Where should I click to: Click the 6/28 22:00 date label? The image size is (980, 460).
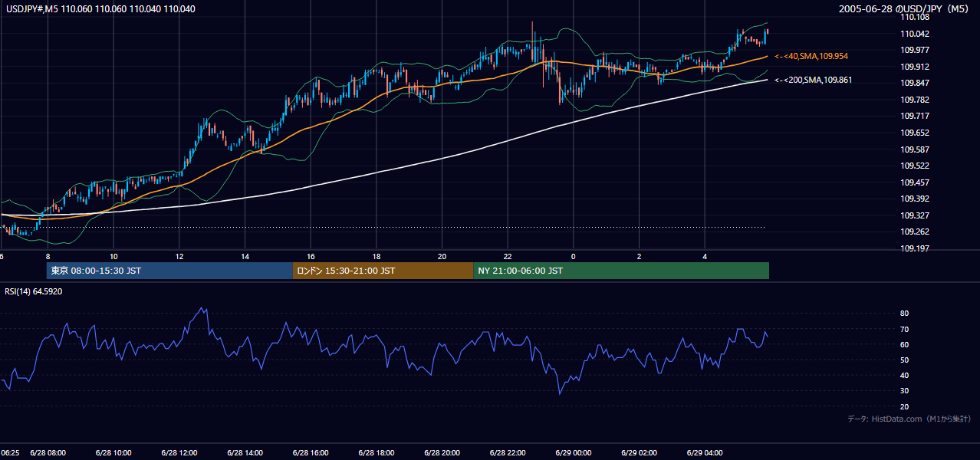[508, 453]
